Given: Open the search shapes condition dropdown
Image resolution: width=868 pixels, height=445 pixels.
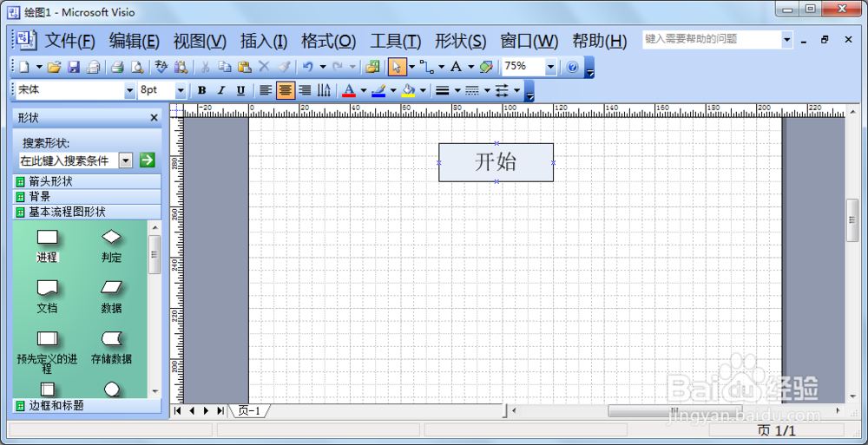Looking at the screenshot, I should pyautogui.click(x=126, y=161).
